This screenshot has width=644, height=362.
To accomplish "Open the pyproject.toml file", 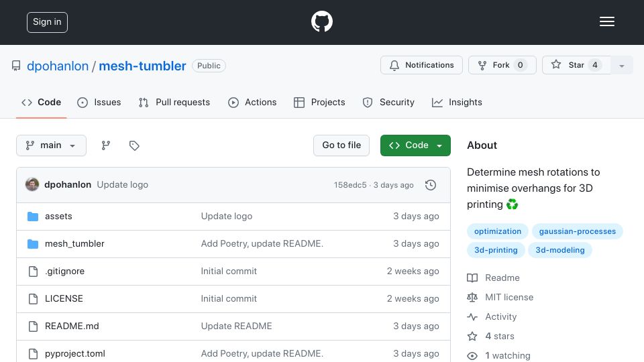I will click(x=74, y=354).
